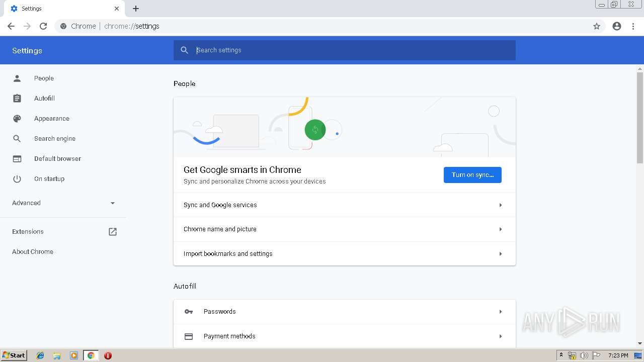
Task: Click the page vertical scrollbar thumb
Action: [640, 118]
